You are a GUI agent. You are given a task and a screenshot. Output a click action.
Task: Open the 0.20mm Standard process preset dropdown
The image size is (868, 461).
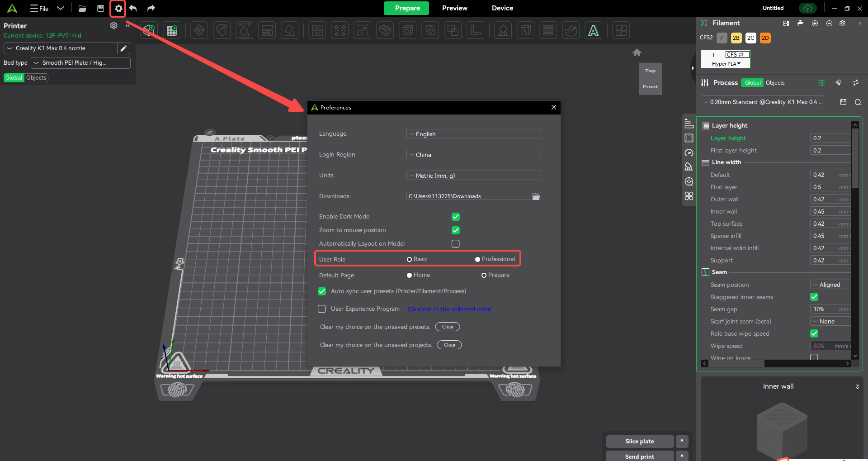pyautogui.click(x=762, y=102)
